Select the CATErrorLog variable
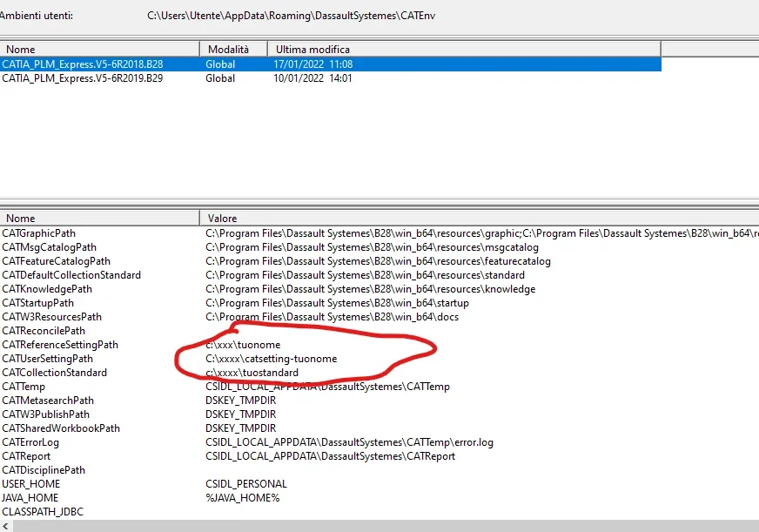The width and height of the screenshot is (759, 532). point(30,442)
